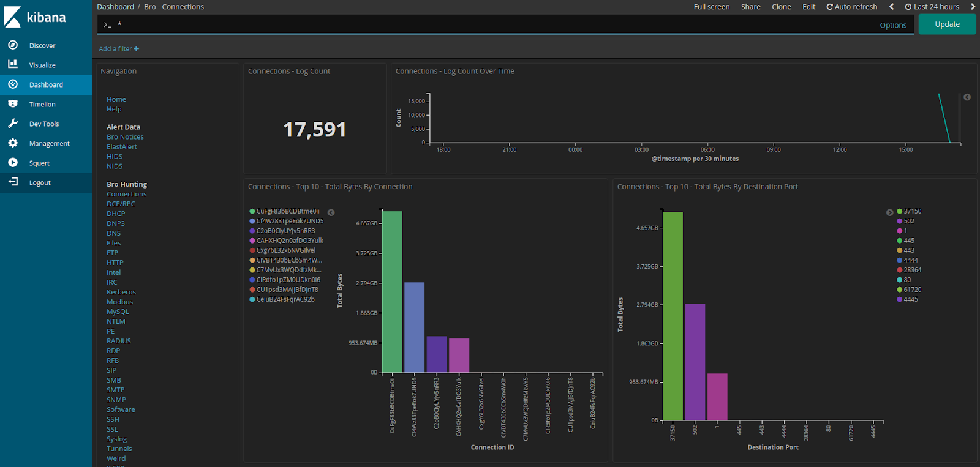Click the Kibana logo
This screenshot has height=467, width=980.
(x=35, y=17)
